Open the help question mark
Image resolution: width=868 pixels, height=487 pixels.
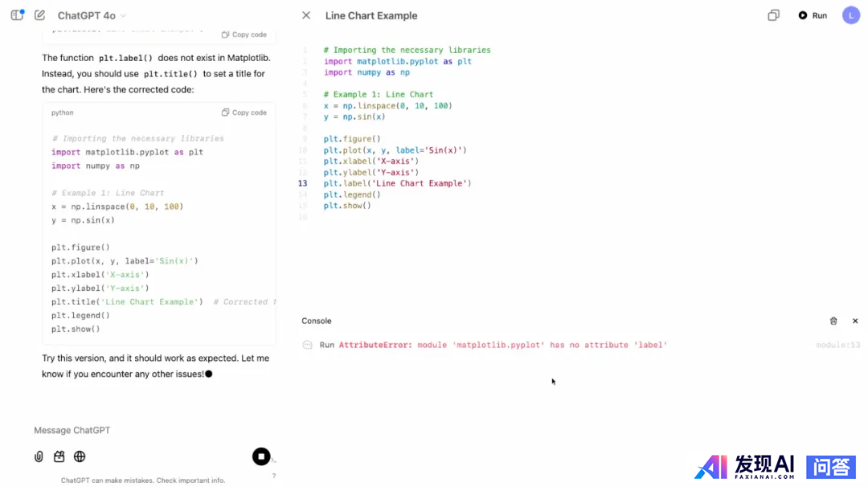(273, 476)
